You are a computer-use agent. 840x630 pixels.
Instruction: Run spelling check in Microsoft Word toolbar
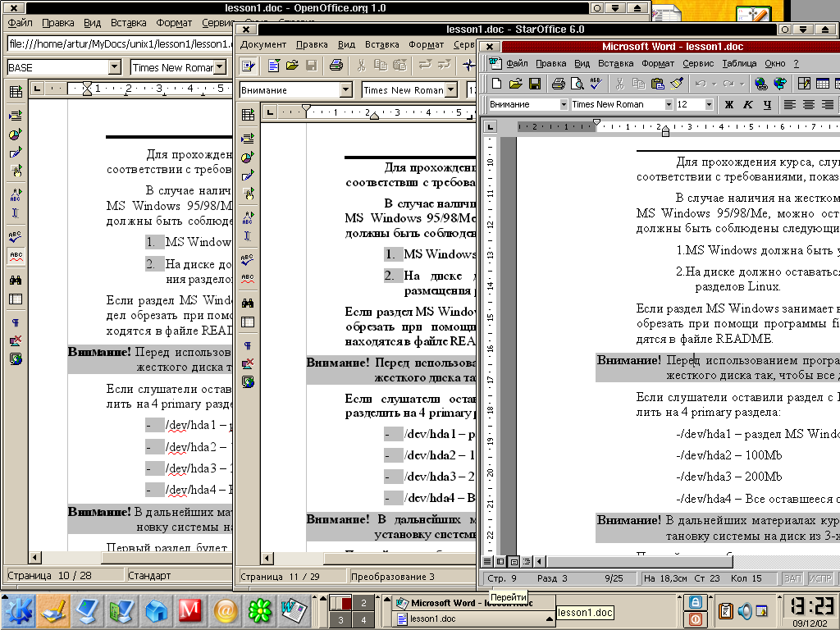point(596,84)
